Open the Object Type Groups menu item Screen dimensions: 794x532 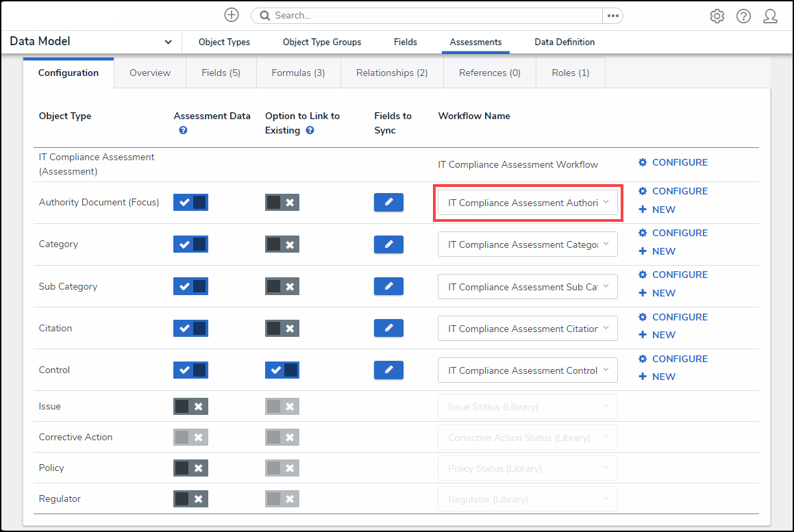[x=322, y=42]
